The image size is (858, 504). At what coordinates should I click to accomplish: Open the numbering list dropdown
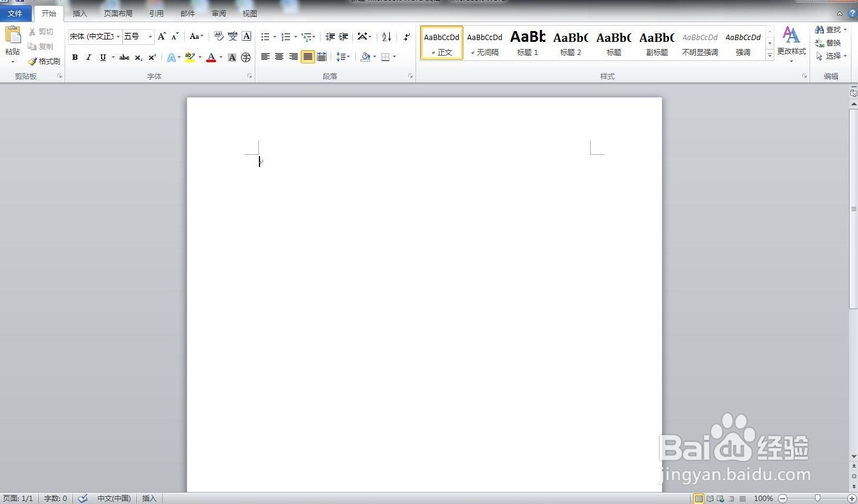coord(295,36)
